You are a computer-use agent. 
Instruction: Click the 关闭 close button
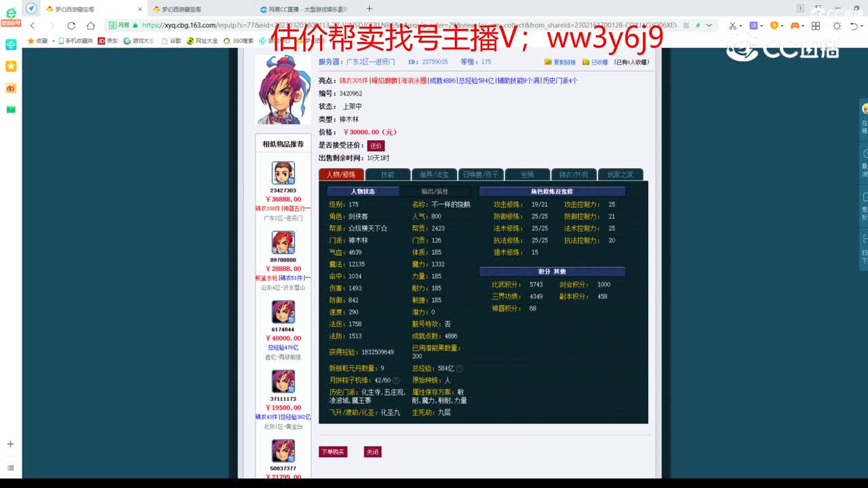pyautogui.click(x=372, y=452)
